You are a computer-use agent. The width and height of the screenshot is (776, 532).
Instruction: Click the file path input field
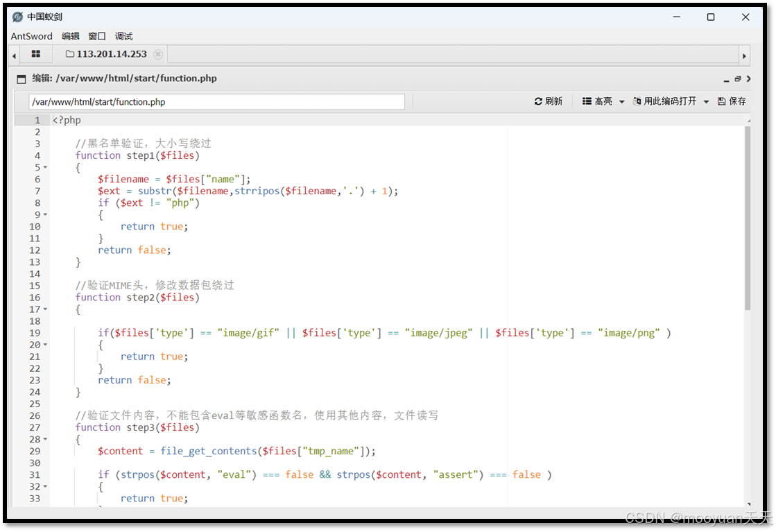217,101
